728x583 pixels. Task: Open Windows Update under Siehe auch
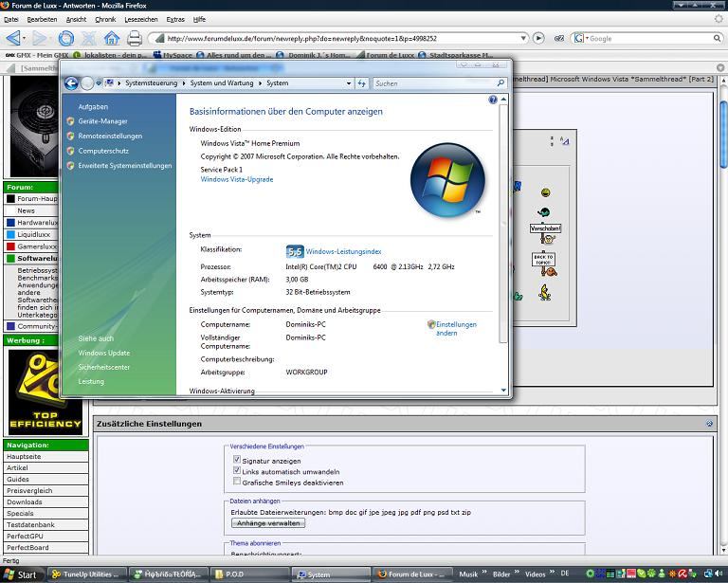[x=104, y=353]
